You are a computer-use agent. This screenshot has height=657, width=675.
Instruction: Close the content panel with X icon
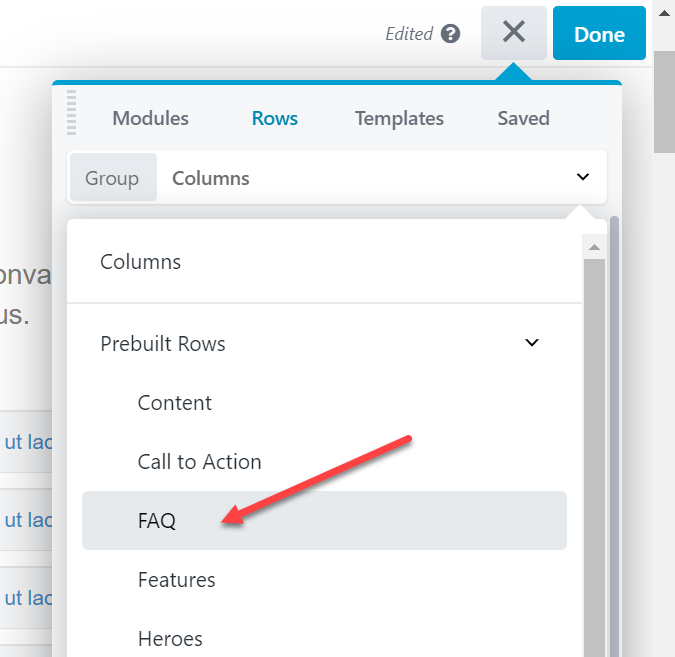(x=514, y=33)
